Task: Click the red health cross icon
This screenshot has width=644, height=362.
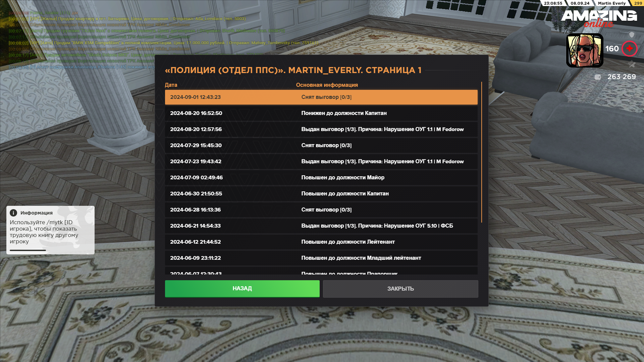Action: 630,49
